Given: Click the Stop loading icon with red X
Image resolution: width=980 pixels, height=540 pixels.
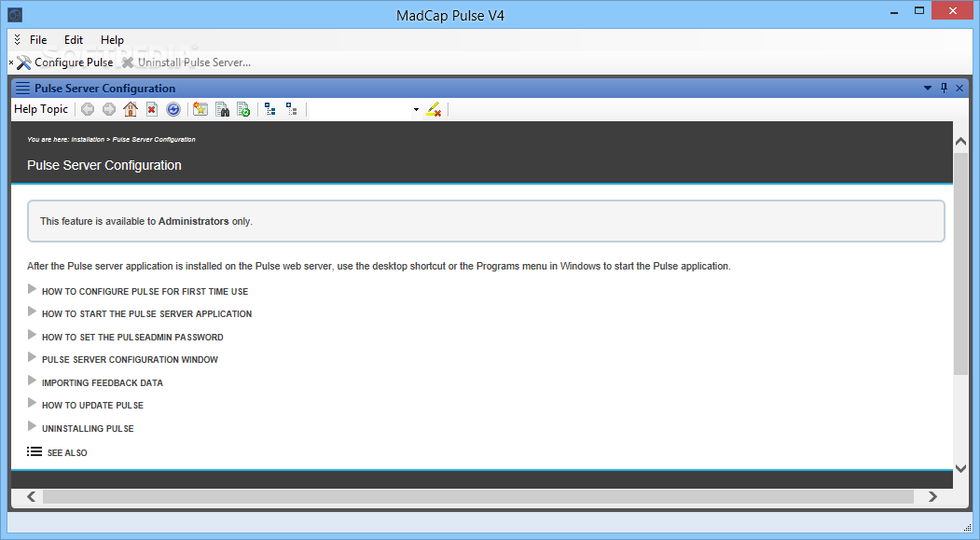Looking at the screenshot, I should [152, 109].
